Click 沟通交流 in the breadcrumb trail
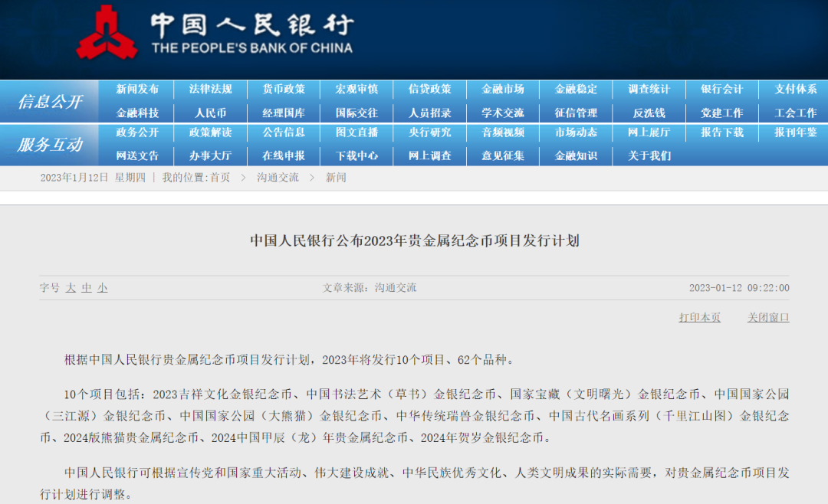The width and height of the screenshot is (828, 504). pos(278,178)
